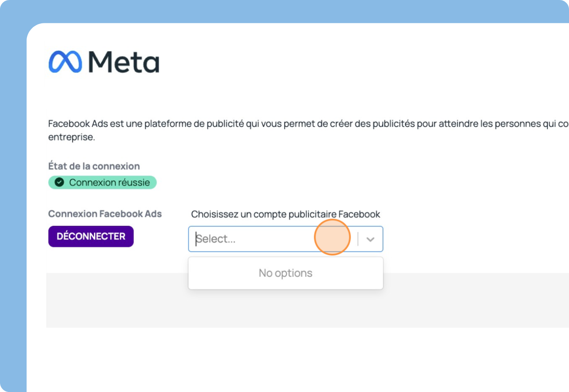Open the ad account dropdown chevron
The height and width of the screenshot is (392, 569).
pyautogui.click(x=371, y=239)
